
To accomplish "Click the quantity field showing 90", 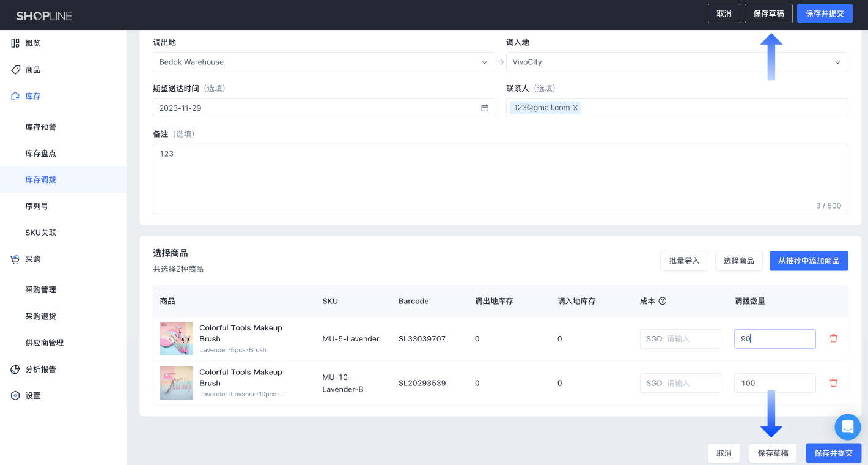I will [775, 338].
